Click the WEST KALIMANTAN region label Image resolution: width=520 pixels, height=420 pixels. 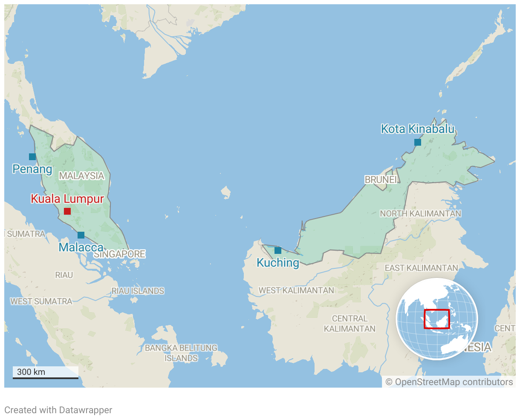coord(296,291)
